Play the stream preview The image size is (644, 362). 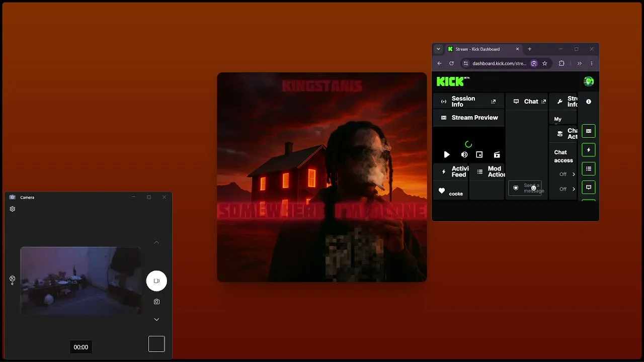447,155
